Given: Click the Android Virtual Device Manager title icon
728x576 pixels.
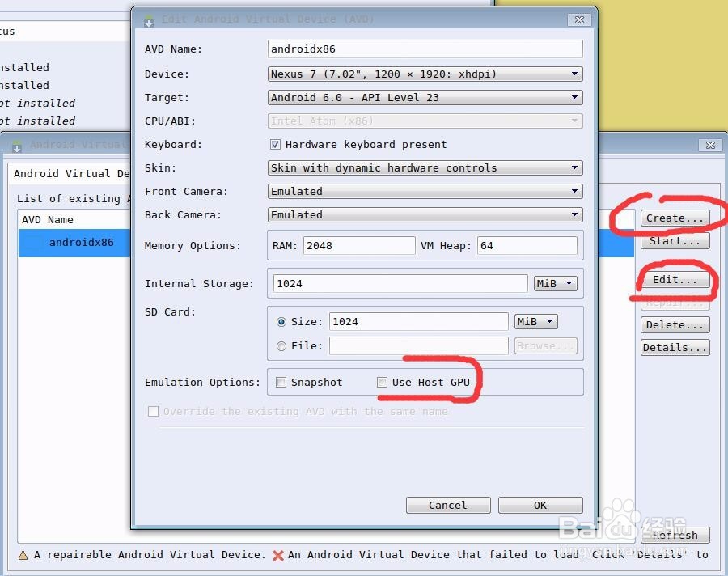Looking at the screenshot, I should pos(17,146).
